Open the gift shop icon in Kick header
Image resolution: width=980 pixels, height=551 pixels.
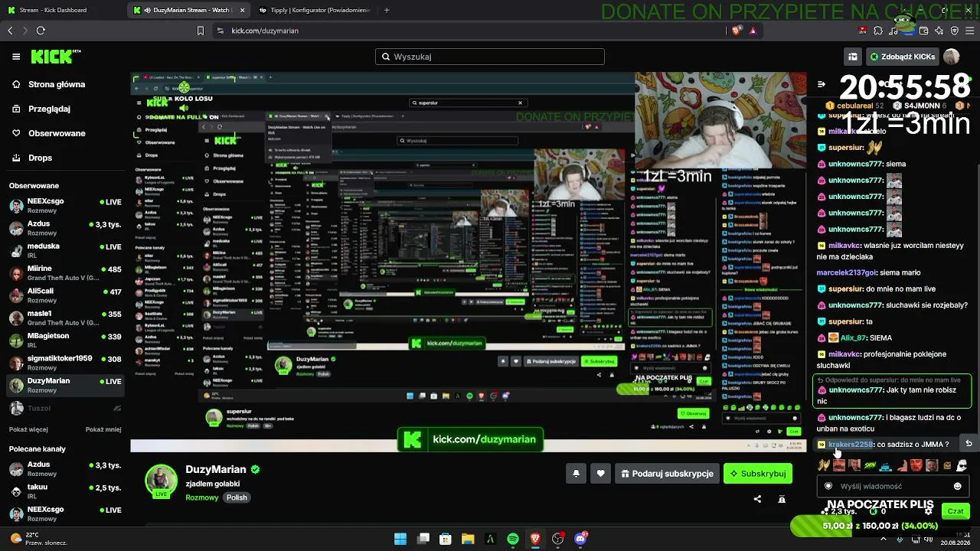[x=852, y=57]
